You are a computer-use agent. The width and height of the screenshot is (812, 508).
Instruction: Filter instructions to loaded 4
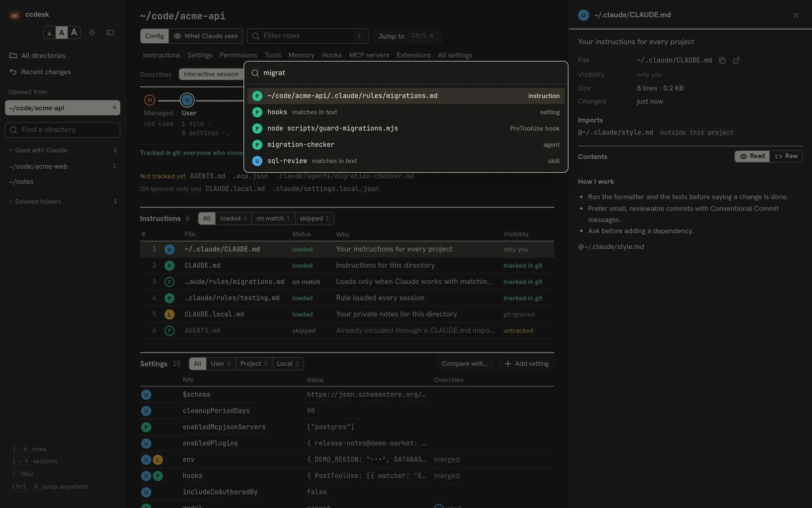tap(233, 218)
